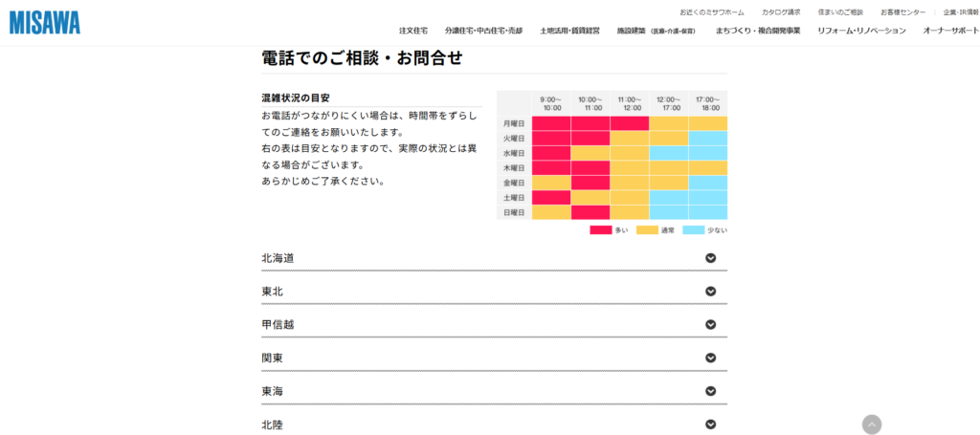Click the red 多い legend swatch
Image resolution: width=980 pixels, height=435 pixels.
[601, 229]
